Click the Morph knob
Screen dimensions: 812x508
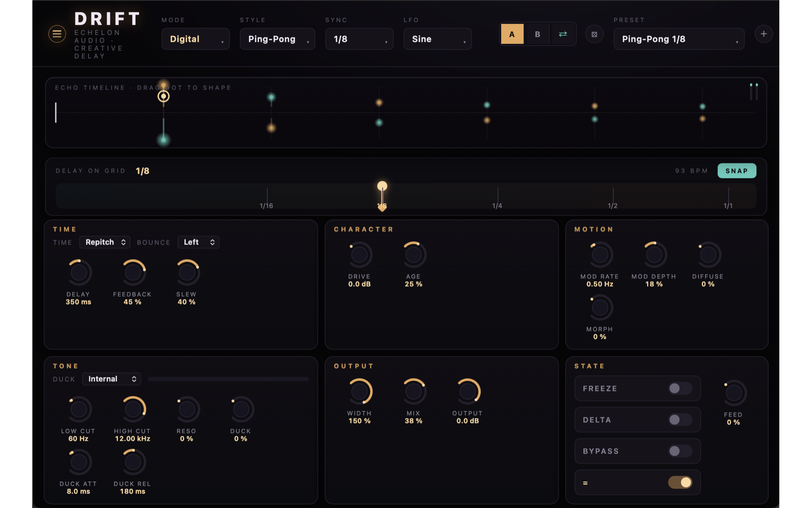[x=600, y=308]
